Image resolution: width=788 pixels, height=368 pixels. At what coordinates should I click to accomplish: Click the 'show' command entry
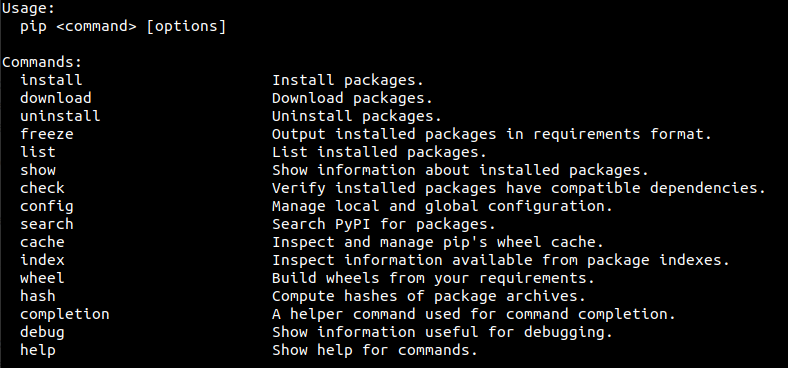coord(38,170)
